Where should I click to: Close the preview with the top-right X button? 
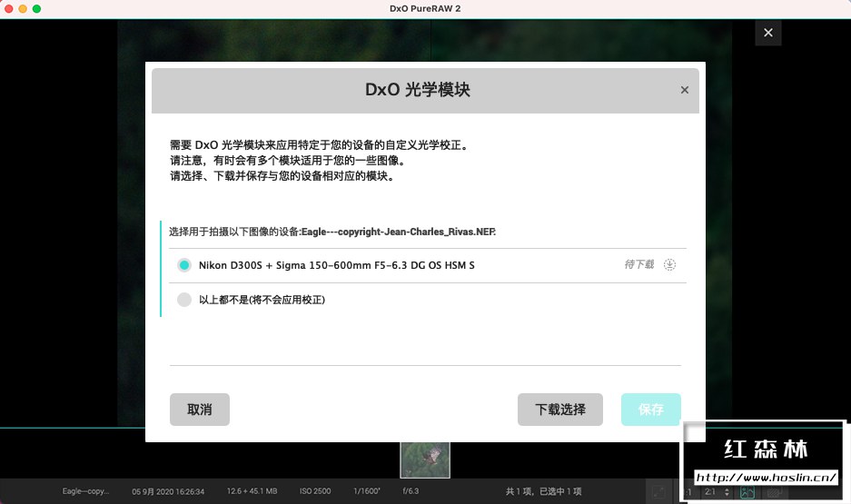tap(768, 33)
